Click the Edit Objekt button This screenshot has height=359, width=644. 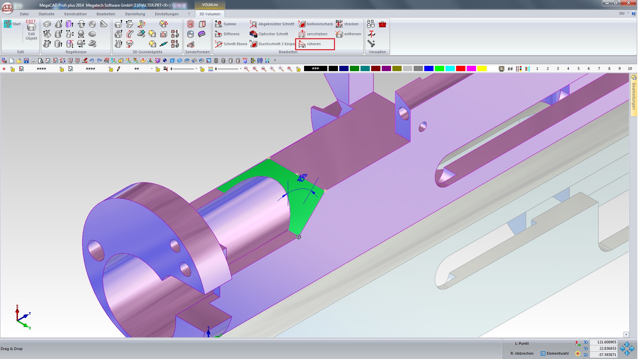(31, 31)
